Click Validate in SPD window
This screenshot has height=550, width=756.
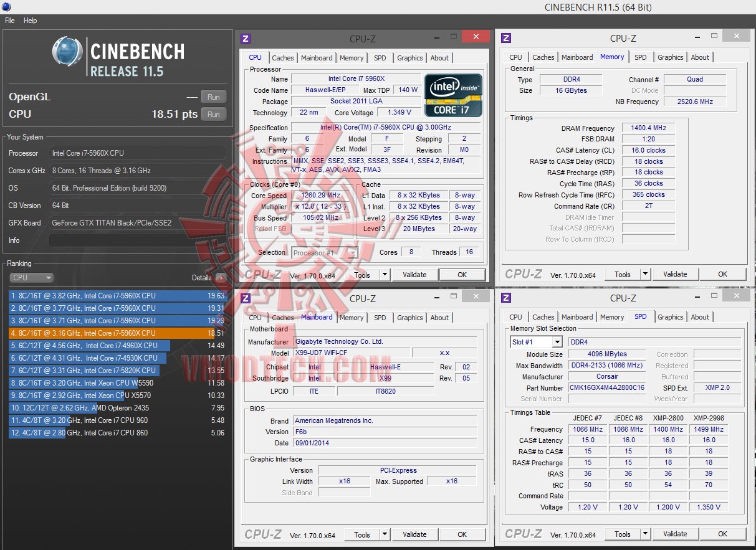675,534
